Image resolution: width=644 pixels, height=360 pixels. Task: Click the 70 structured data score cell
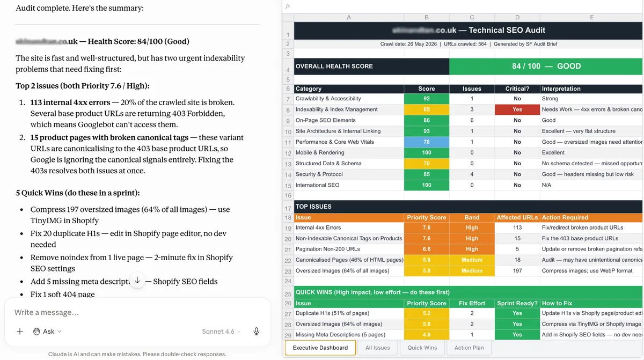click(x=427, y=163)
